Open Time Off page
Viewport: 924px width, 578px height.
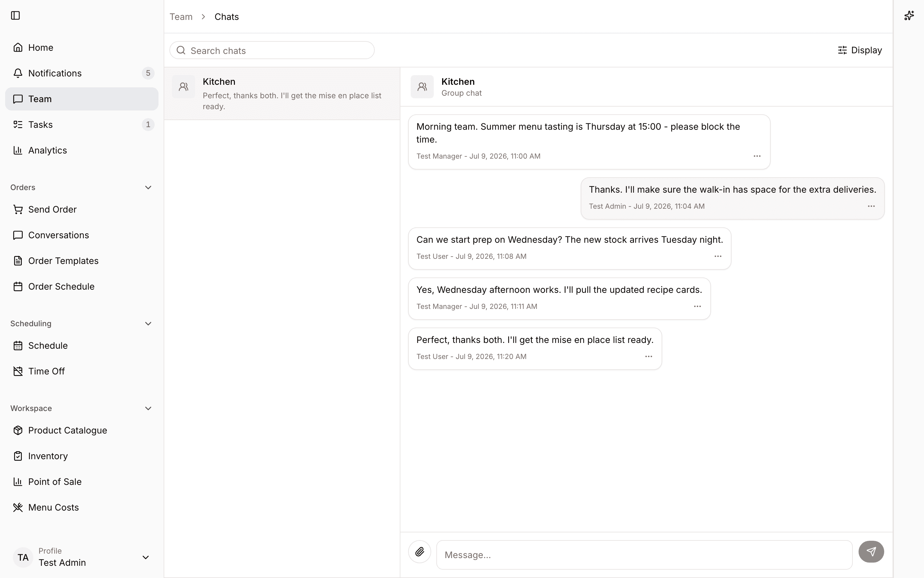click(82, 371)
